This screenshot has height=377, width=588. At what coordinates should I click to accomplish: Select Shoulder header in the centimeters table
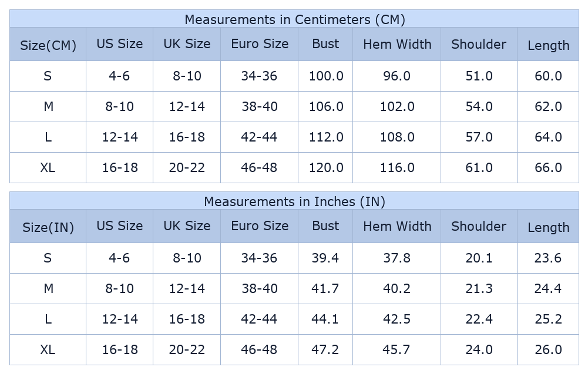(479, 44)
